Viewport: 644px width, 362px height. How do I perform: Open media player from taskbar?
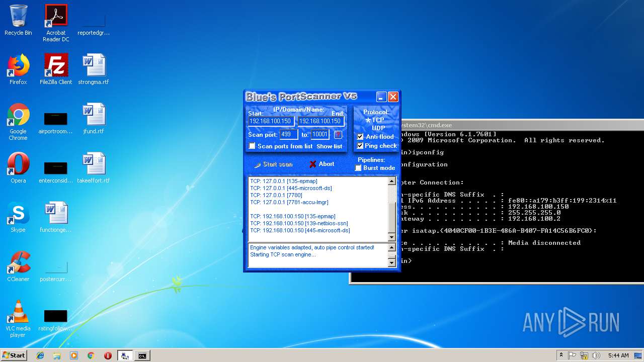click(74, 355)
